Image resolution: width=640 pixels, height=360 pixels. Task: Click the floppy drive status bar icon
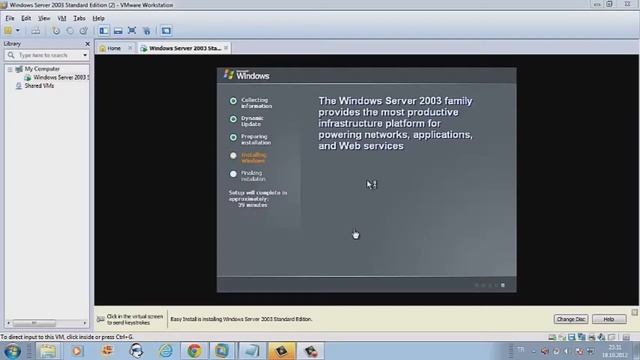pyautogui.click(x=572, y=337)
